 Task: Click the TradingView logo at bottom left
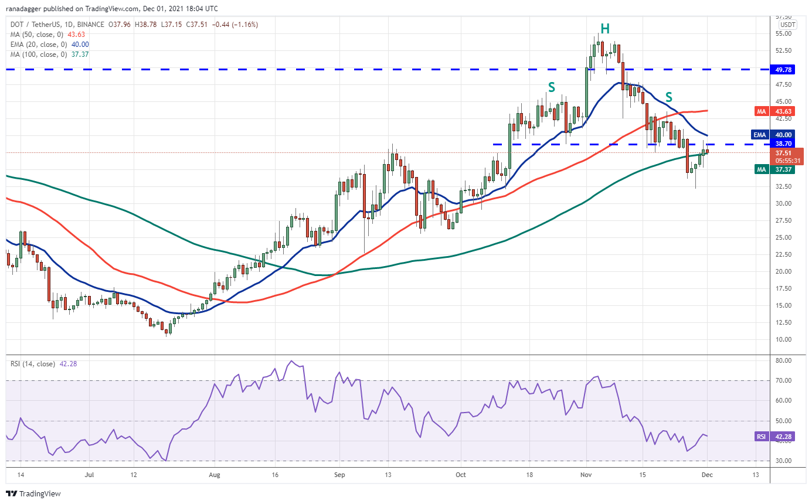pos(33,493)
